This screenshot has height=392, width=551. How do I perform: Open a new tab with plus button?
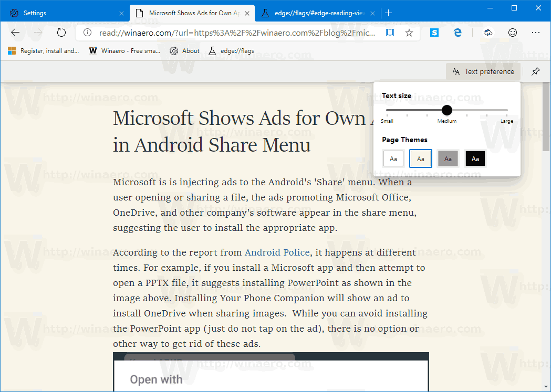pos(388,13)
